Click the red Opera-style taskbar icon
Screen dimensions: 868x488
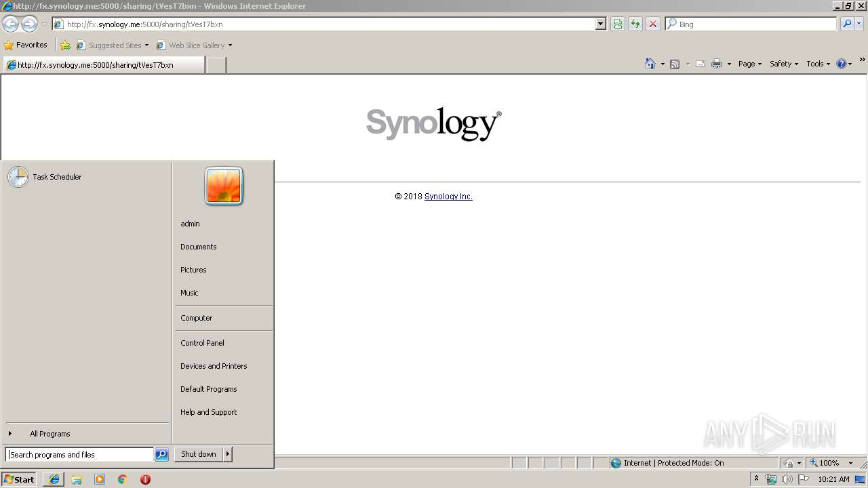click(145, 479)
